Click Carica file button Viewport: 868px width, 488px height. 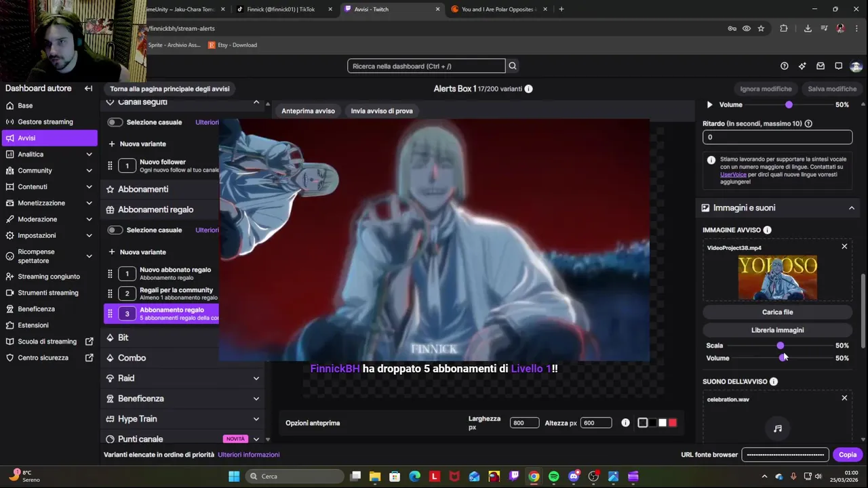(777, 312)
